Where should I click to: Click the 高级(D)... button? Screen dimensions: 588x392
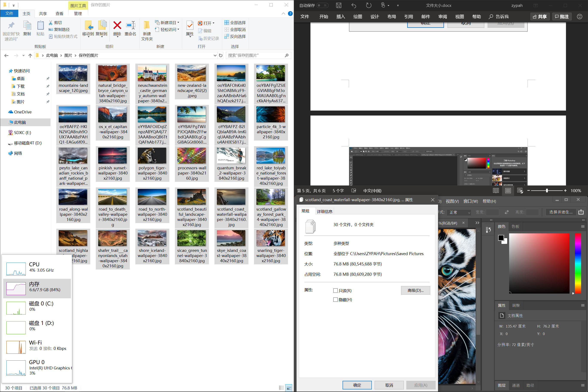(x=415, y=290)
